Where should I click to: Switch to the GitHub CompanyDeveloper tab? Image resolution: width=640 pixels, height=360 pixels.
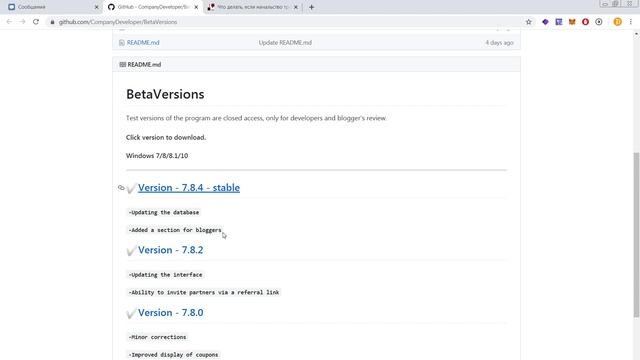point(153,7)
